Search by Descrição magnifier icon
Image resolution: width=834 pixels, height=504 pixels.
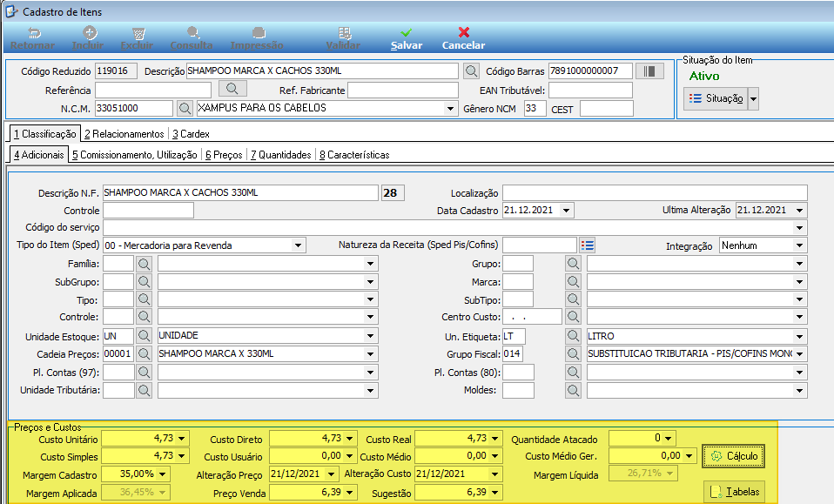click(471, 71)
